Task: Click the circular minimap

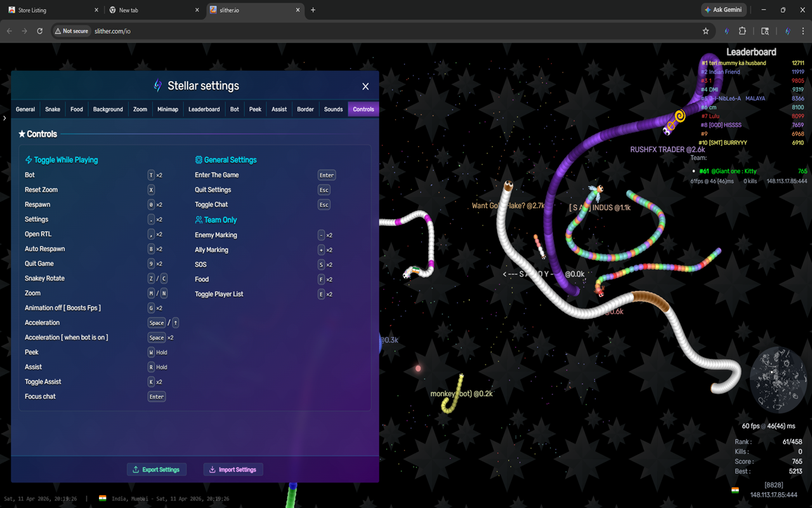Action: [x=778, y=380]
